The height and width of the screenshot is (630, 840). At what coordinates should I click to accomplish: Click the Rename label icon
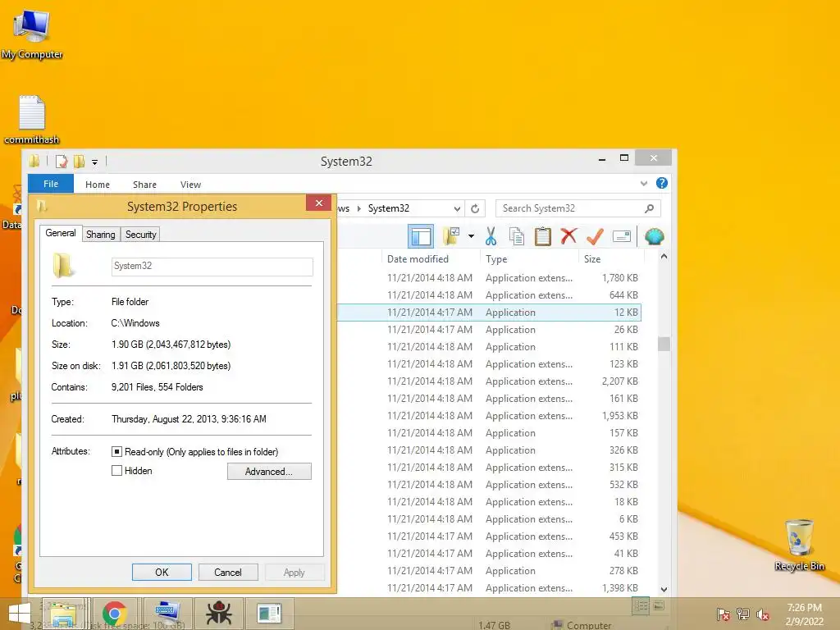pos(622,236)
